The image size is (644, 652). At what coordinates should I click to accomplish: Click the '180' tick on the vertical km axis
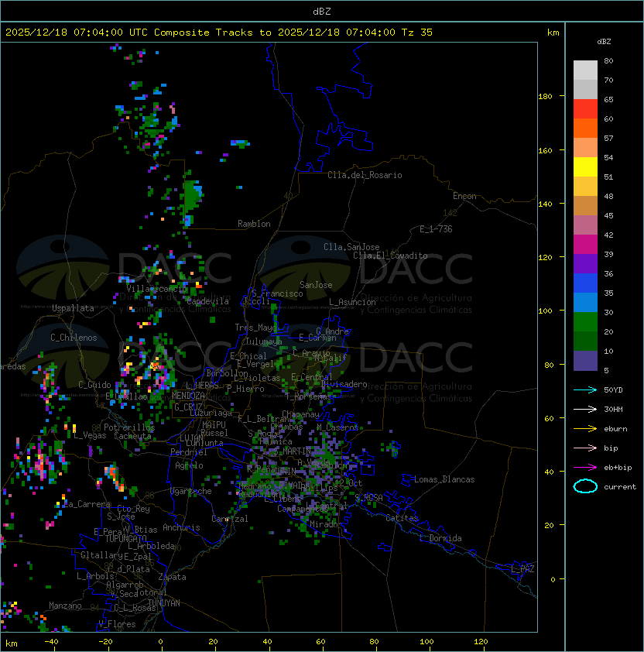(545, 97)
